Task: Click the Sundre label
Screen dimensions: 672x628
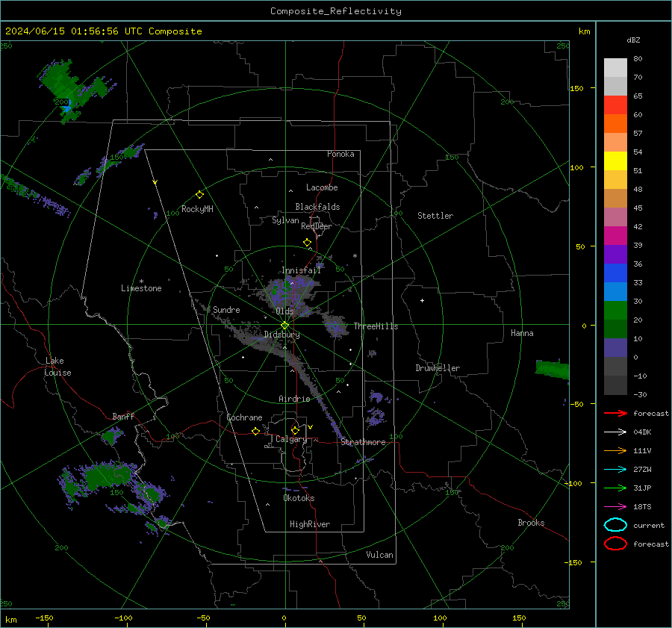Action: [x=226, y=309]
